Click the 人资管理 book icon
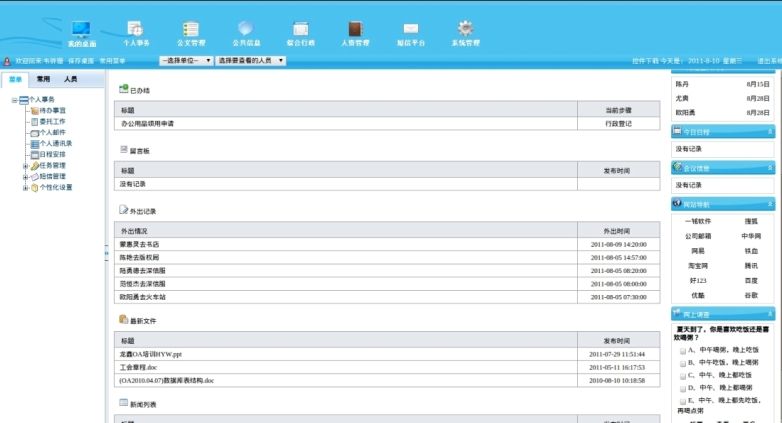 [x=355, y=30]
